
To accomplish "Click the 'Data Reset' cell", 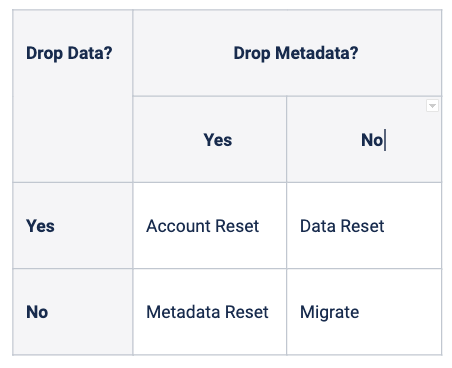I will 364,226.
